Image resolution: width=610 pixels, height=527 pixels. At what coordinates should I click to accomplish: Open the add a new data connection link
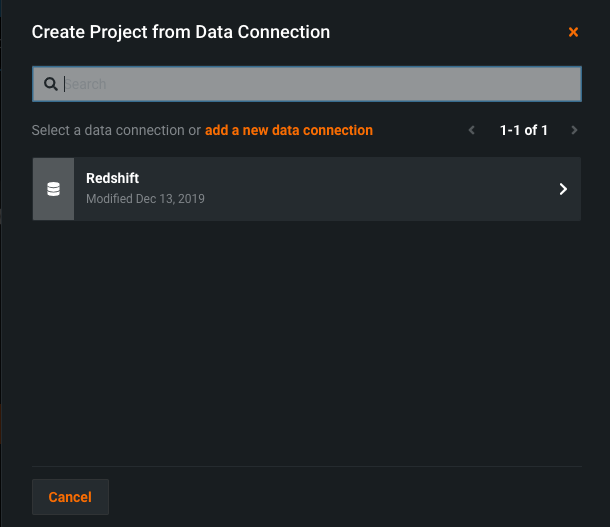pos(289,130)
